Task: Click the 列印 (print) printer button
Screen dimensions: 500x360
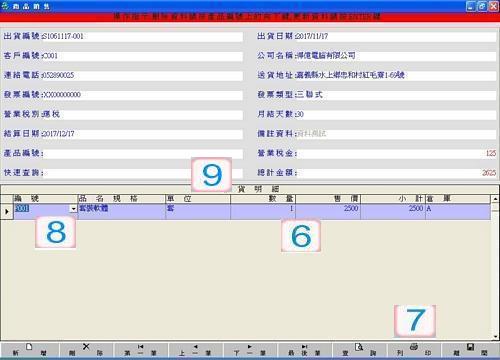Action: pyautogui.click(x=413, y=350)
